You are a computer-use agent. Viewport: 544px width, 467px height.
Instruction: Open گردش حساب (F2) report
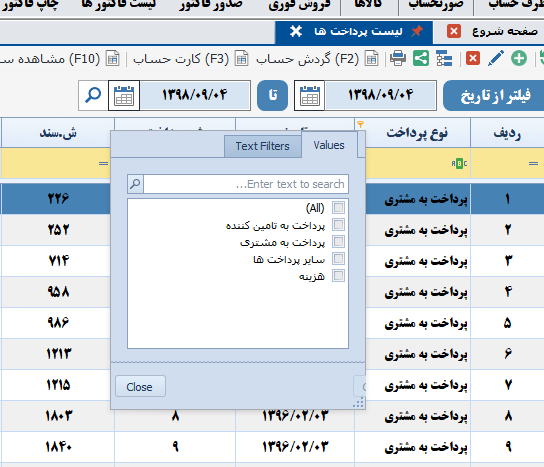[317, 59]
